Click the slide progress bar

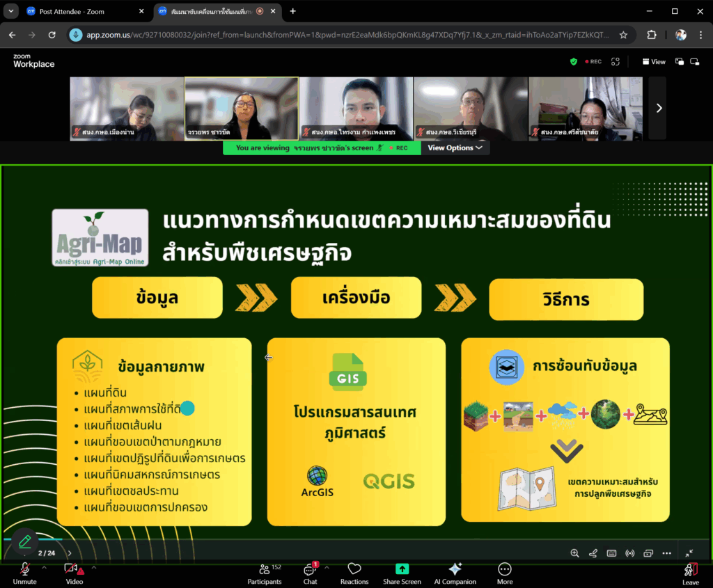pyautogui.click(x=33, y=539)
